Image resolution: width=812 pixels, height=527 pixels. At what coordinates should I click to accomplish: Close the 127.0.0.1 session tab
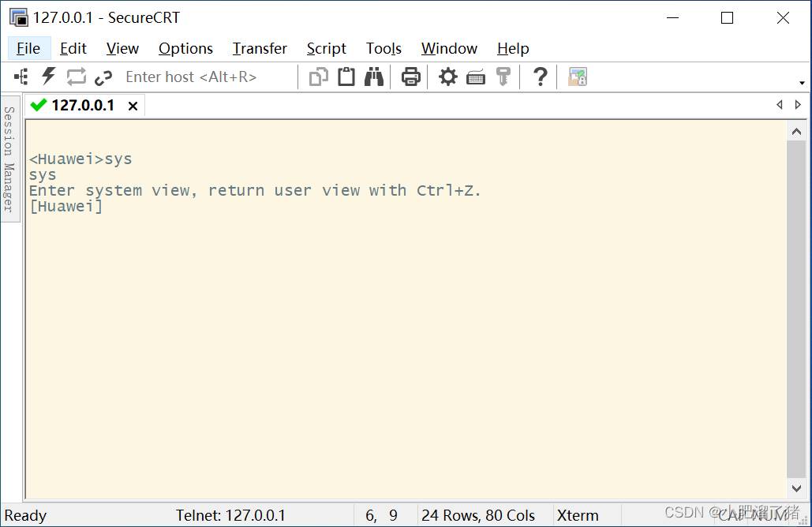133,107
